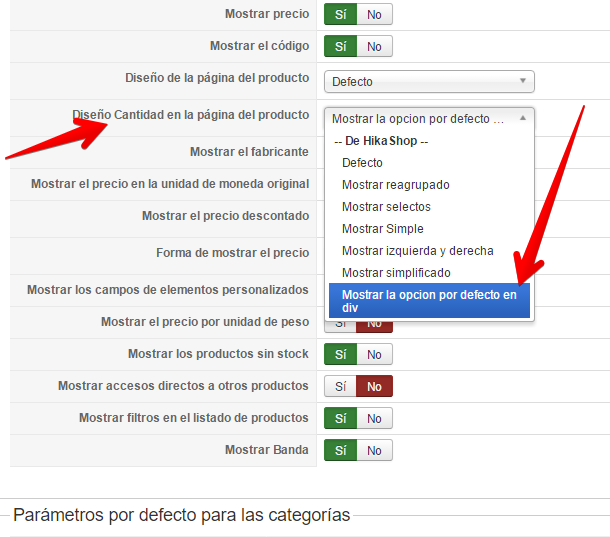The width and height of the screenshot is (610, 537).
Task: Choose Mostrar selectos option
Action: pyautogui.click(x=386, y=207)
